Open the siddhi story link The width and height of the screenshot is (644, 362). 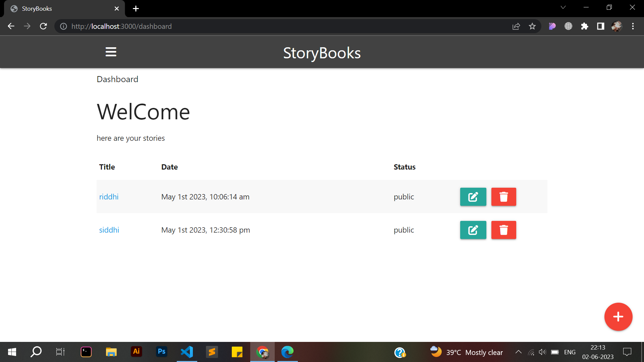pyautogui.click(x=109, y=230)
